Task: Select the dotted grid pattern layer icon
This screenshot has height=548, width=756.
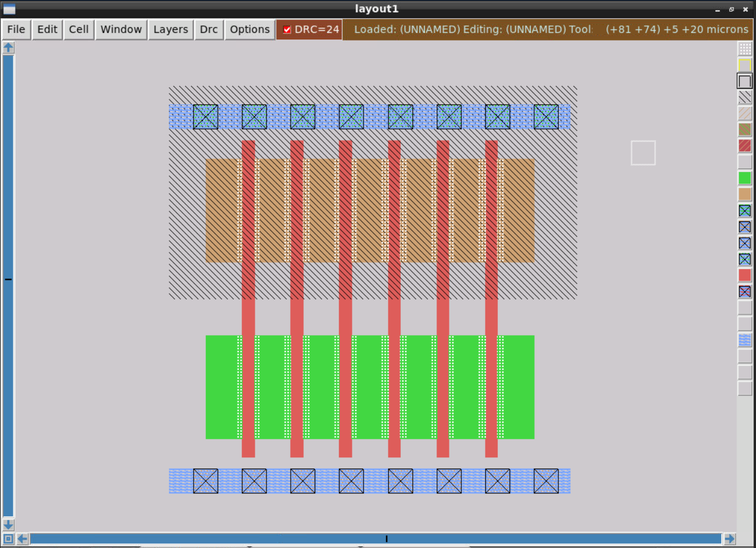Action: 744,49
